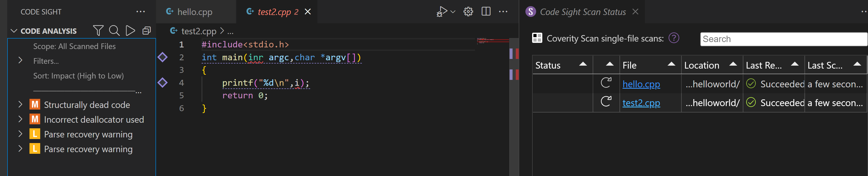868x176 pixels.
Task: Sort by the File column header
Action: 650,65
